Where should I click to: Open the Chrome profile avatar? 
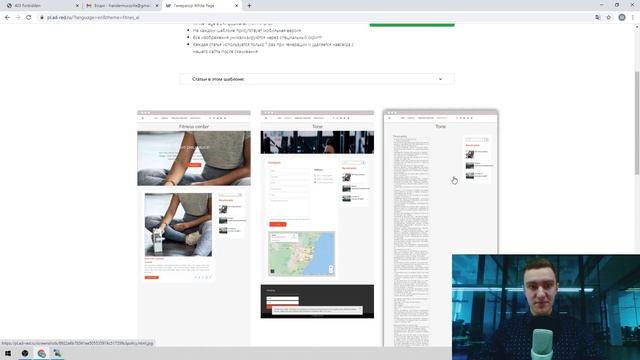tap(622, 18)
